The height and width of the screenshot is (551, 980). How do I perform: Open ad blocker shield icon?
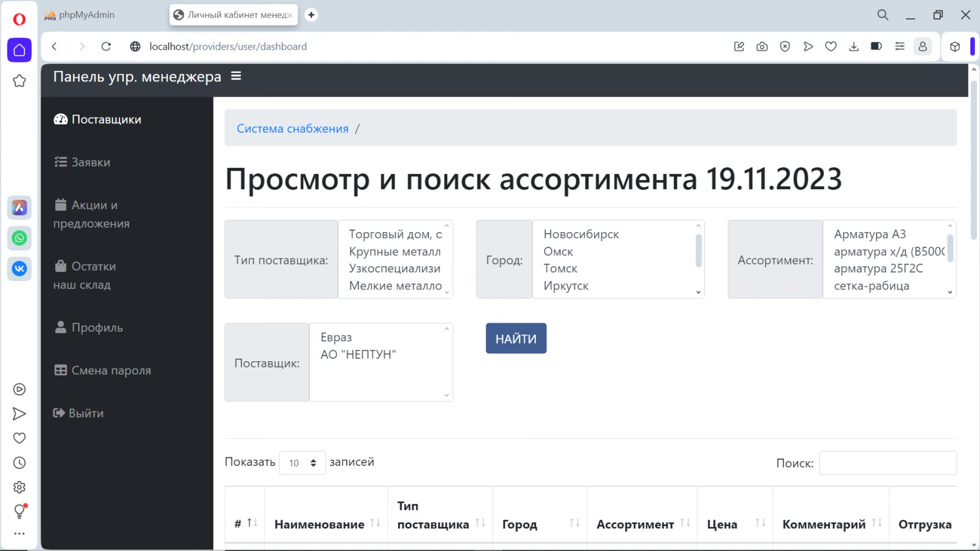click(785, 47)
